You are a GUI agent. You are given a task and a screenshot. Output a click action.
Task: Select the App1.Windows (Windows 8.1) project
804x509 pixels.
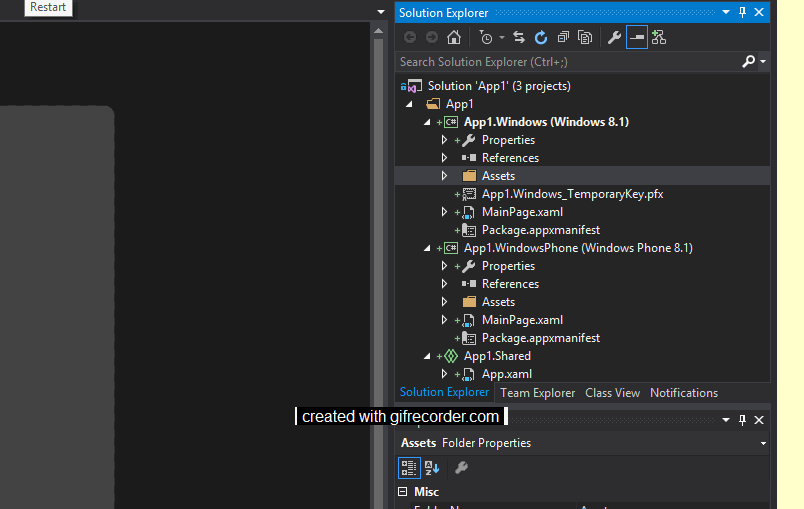click(x=546, y=122)
